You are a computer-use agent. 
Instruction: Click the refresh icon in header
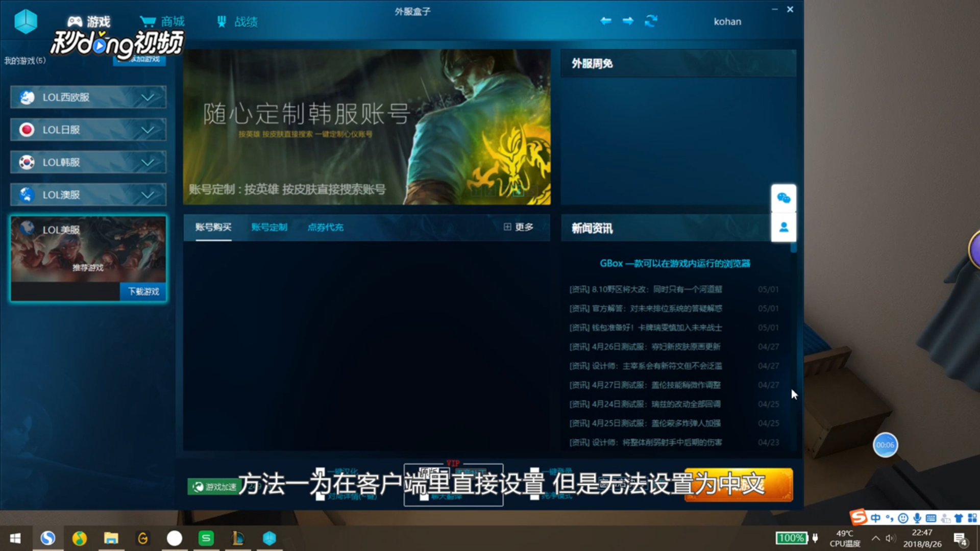pyautogui.click(x=651, y=21)
